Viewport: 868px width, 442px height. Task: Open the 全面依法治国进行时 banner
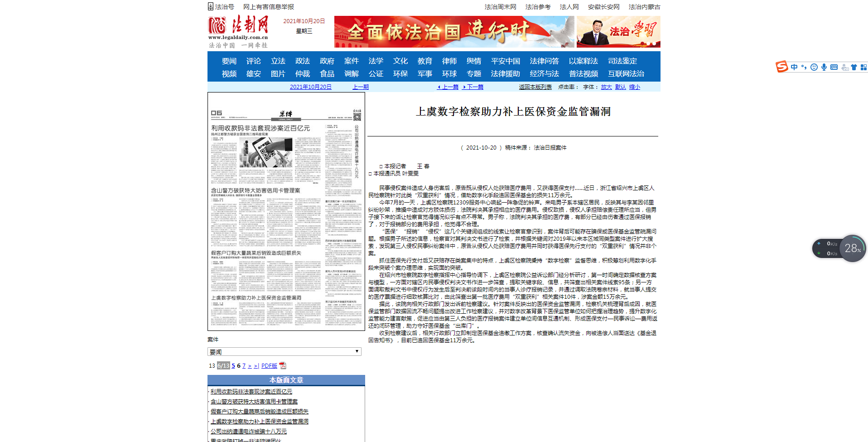point(454,32)
